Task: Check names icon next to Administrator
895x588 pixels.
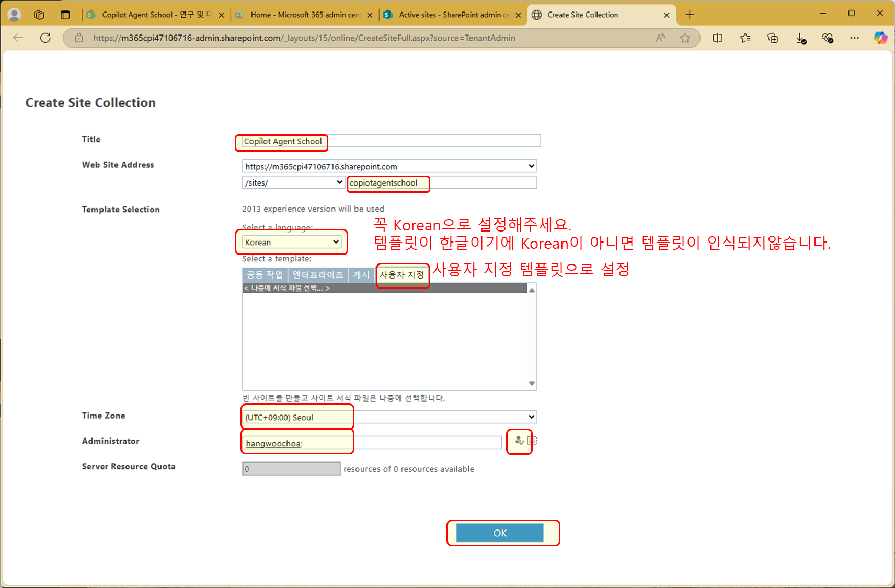Action: (x=519, y=441)
